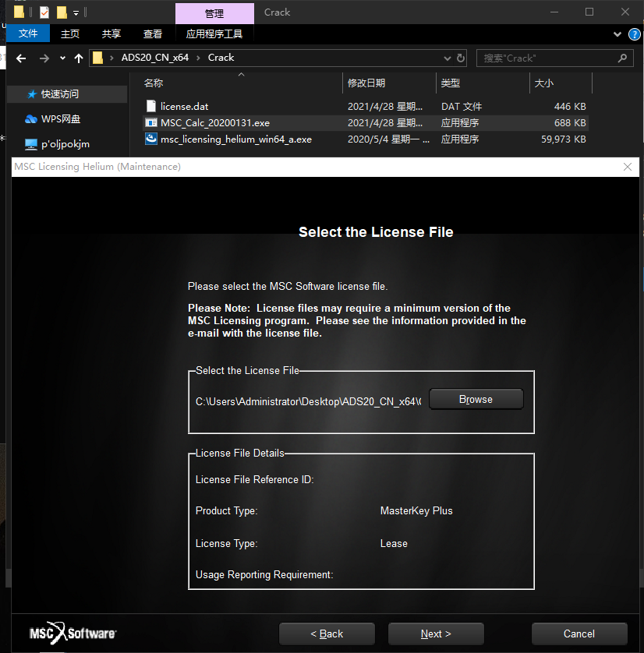This screenshot has width=644, height=653.
Task: Click the Lease license type value
Action: coord(394,543)
